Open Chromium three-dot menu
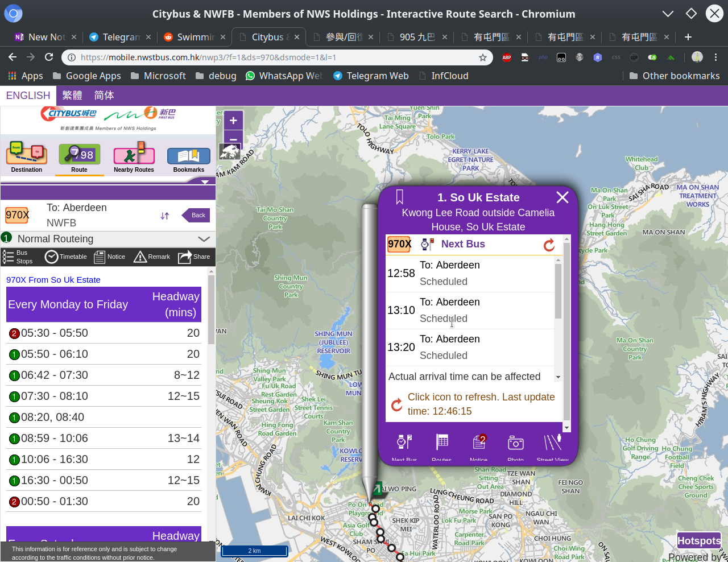Screen dimensions: 728x562 pos(716,57)
